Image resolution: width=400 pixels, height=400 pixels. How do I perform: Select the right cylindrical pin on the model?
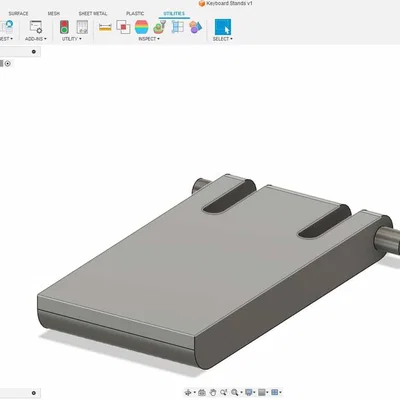387,240
